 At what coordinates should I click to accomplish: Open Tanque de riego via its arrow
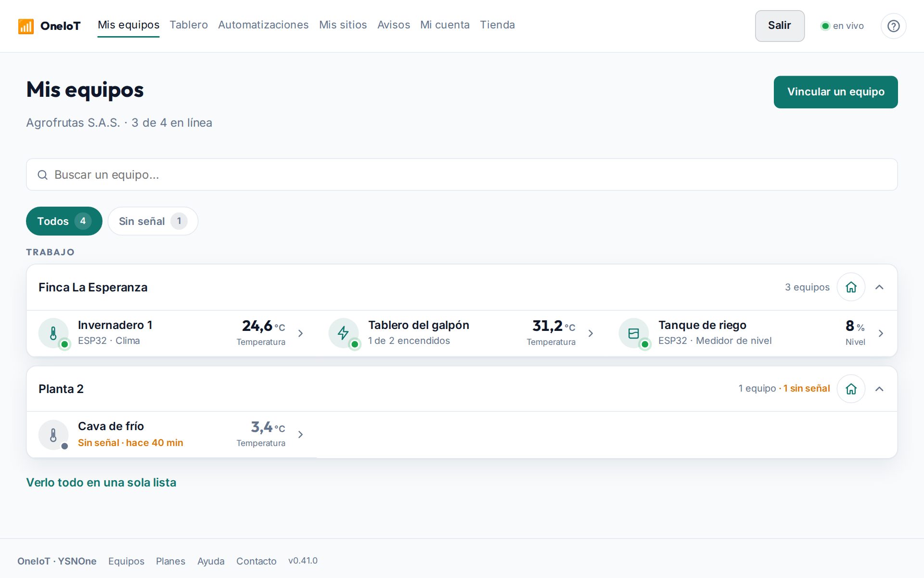pyautogui.click(x=881, y=333)
